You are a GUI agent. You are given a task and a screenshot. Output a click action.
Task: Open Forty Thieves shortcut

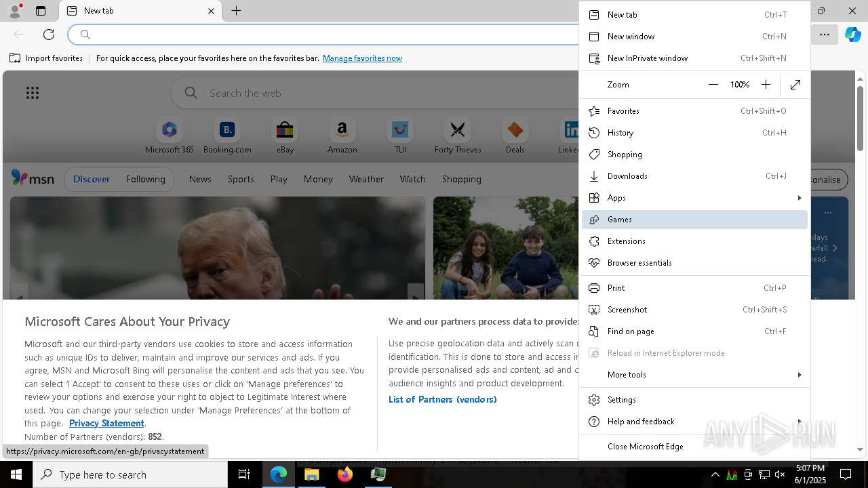coord(458,136)
